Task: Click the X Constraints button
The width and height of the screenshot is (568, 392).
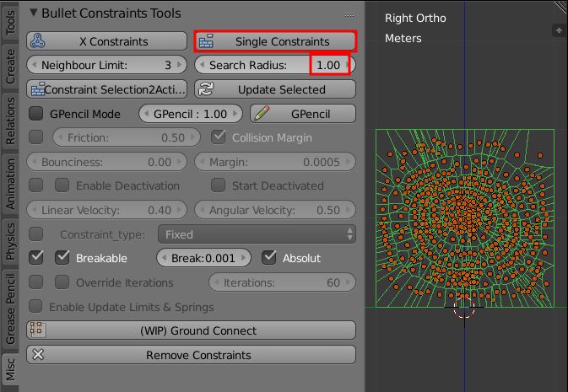Action: [106, 41]
